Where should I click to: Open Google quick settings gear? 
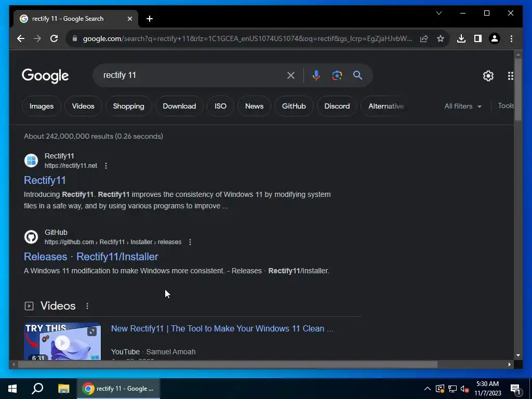pos(488,76)
